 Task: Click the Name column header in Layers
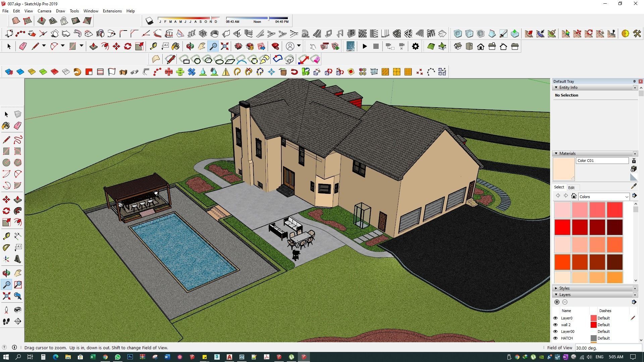click(x=566, y=311)
